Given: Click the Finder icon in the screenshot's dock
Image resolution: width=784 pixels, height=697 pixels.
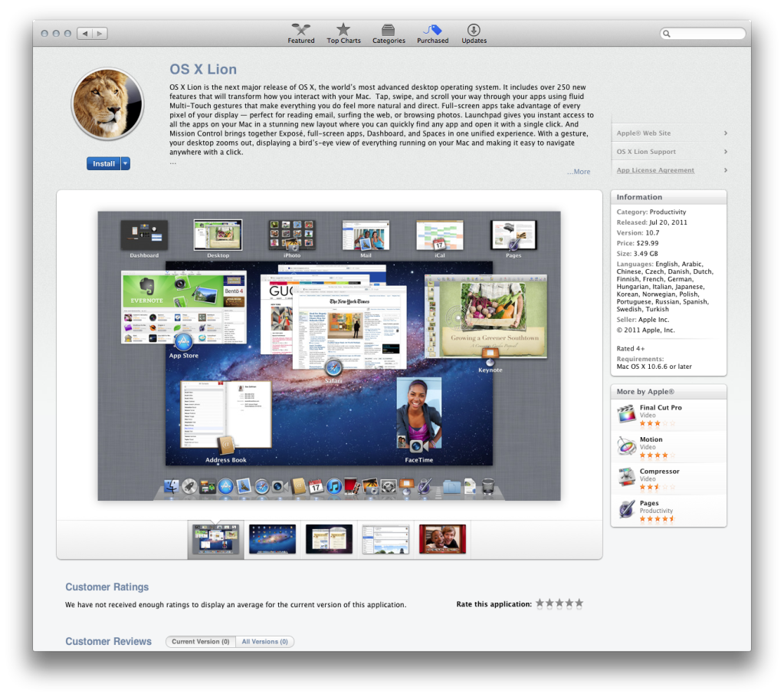Looking at the screenshot, I should tap(171, 486).
